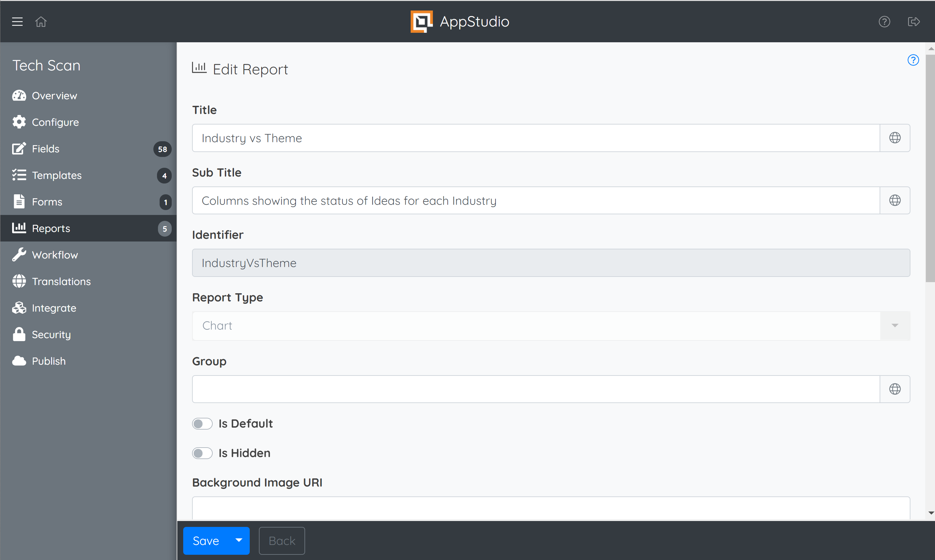Viewport: 935px width, 560px height.
Task: Open the hamburger menu icon
Action: point(17,22)
